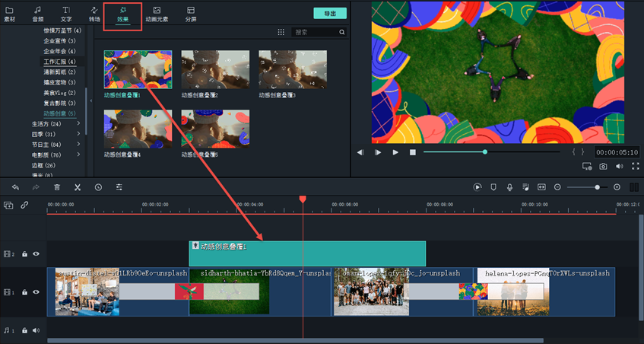Delete selected clip with trash icon
The width and height of the screenshot is (644, 344).
click(x=57, y=187)
